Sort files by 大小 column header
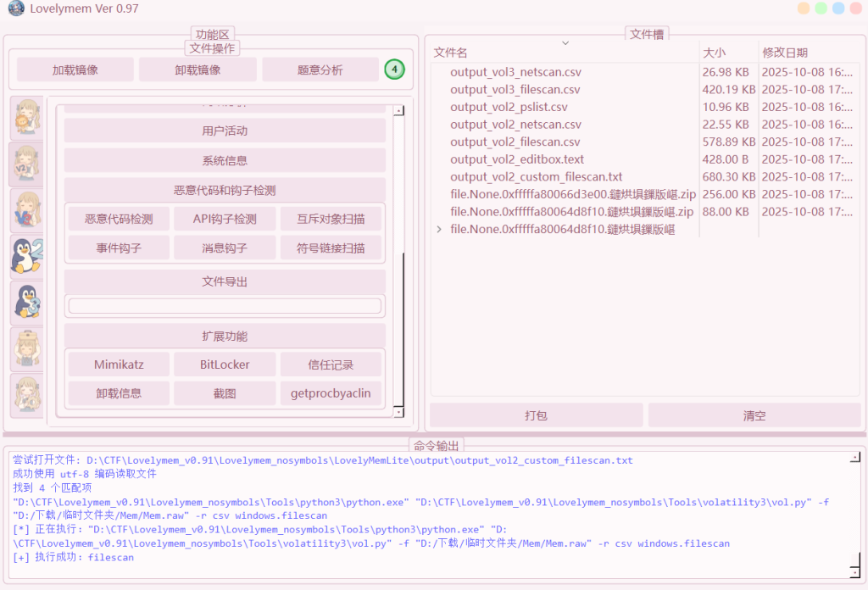868x590 pixels. pos(714,53)
